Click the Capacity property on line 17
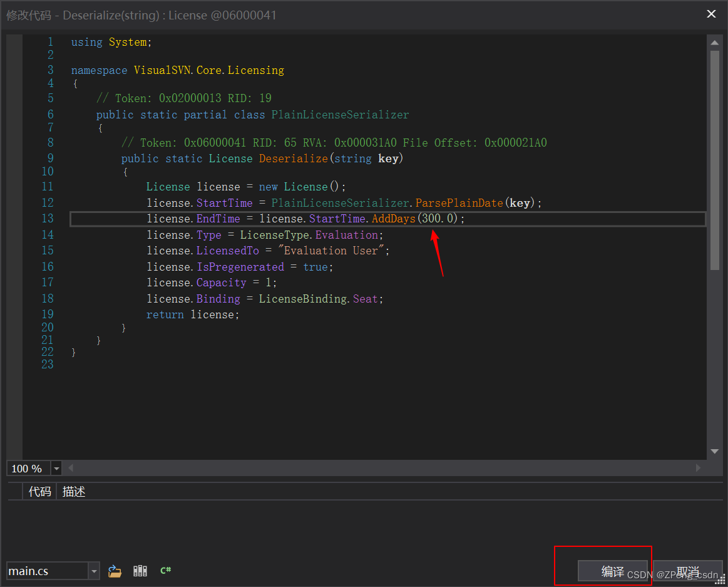This screenshot has width=728, height=587. [222, 283]
